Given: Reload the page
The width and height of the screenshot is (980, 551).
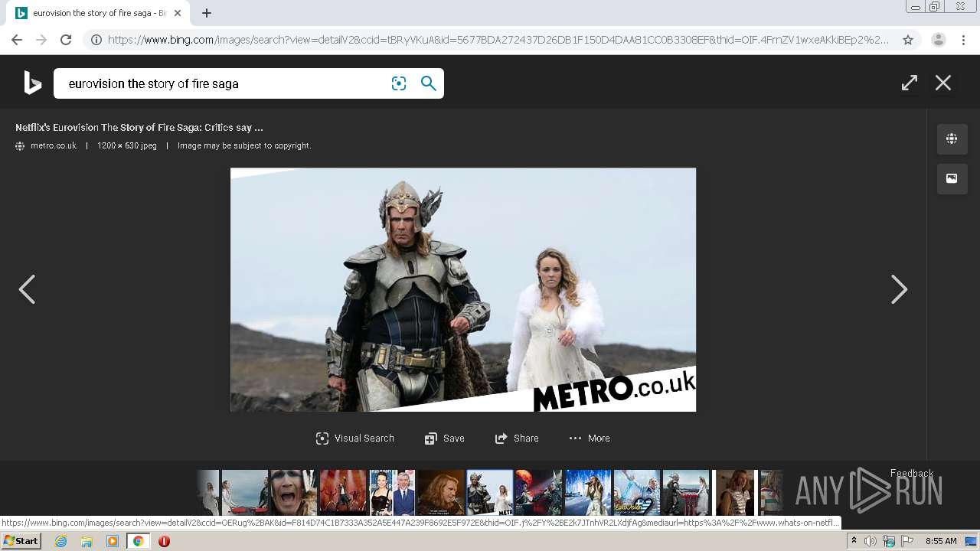Looking at the screenshot, I should point(66,40).
